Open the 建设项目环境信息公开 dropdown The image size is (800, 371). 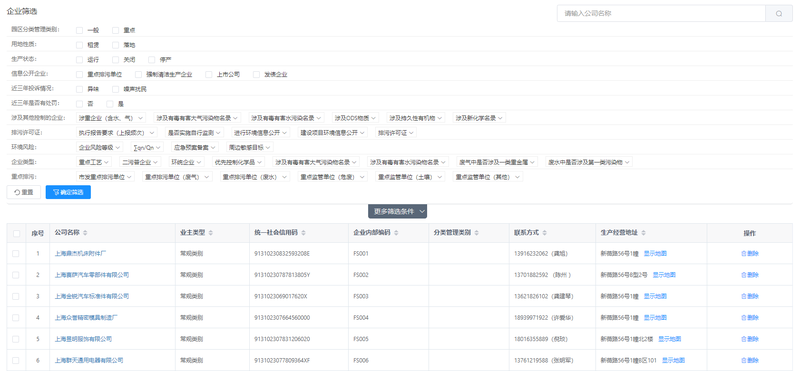[333, 132]
